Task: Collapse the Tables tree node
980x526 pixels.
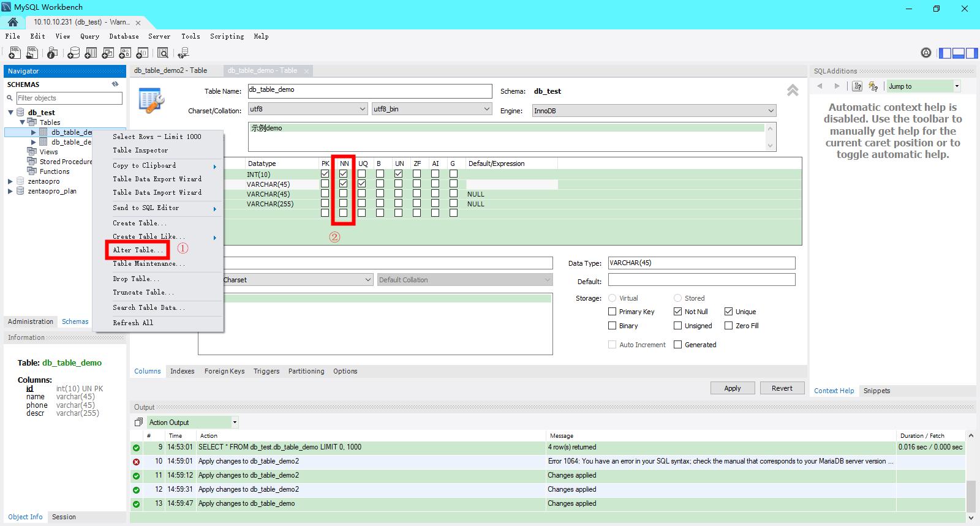Action: (23, 122)
